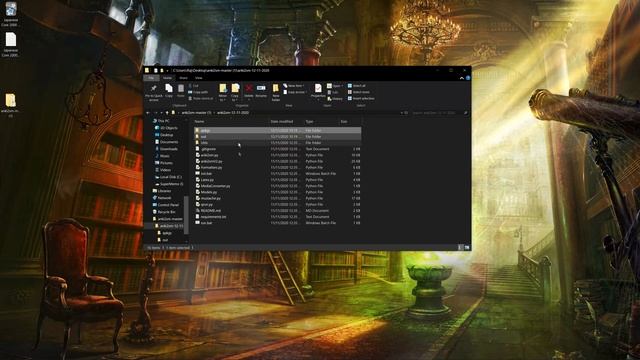This screenshot has width=640, height=360.
Task: Open the recent locations dropdown arrow
Action: 161,113
